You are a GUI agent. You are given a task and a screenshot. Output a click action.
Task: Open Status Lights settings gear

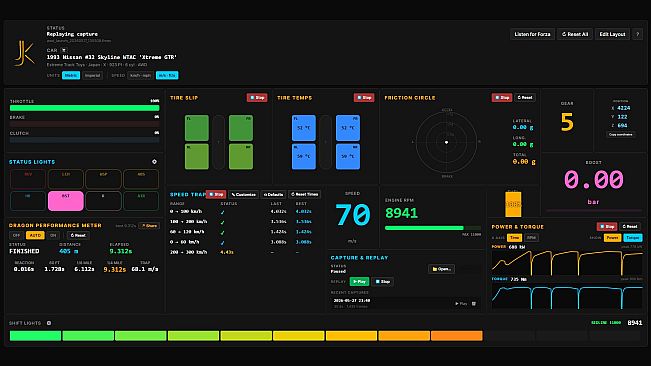(154, 162)
